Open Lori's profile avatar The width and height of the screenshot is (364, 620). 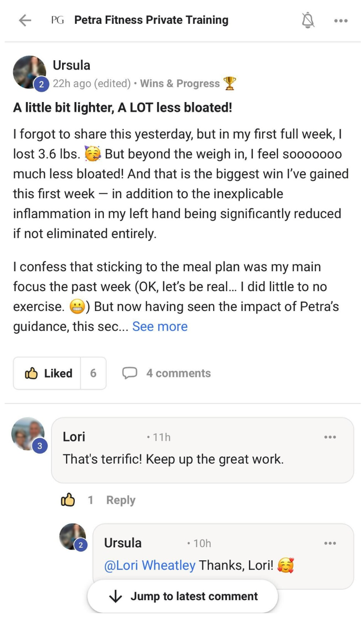[28, 434]
